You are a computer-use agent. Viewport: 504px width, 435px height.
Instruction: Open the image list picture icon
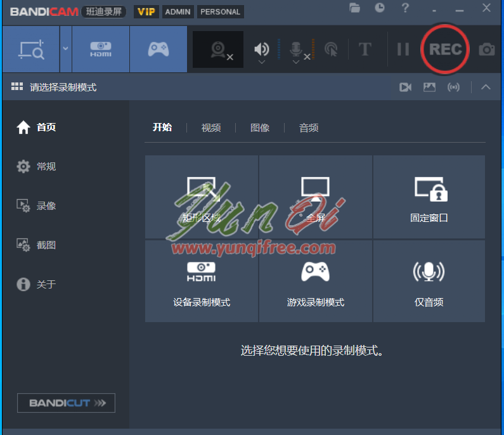click(429, 87)
